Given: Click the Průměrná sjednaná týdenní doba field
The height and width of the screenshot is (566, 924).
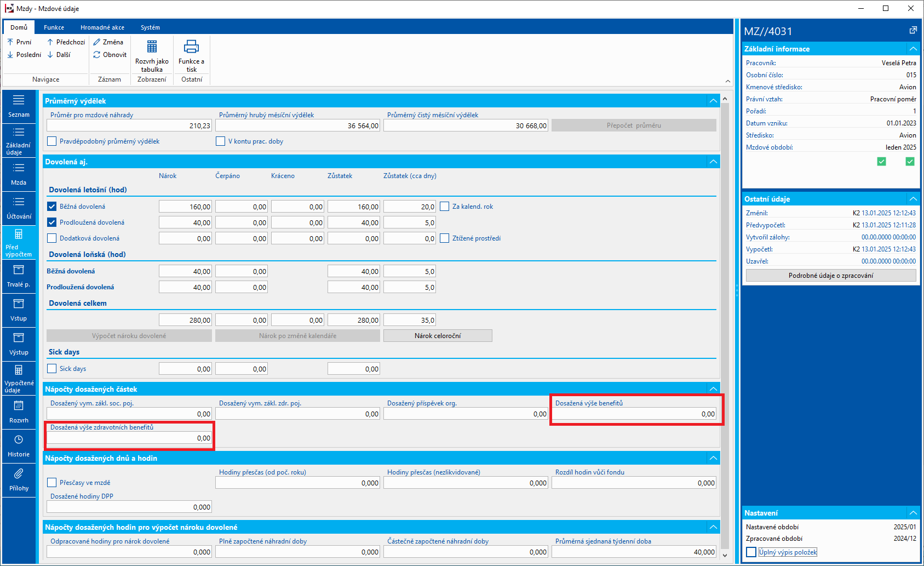Looking at the screenshot, I should [x=634, y=552].
